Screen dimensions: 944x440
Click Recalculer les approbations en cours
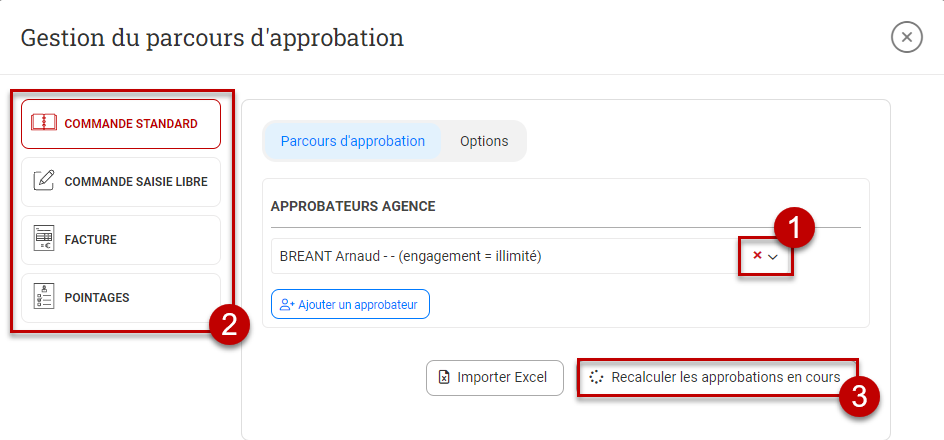[725, 378]
